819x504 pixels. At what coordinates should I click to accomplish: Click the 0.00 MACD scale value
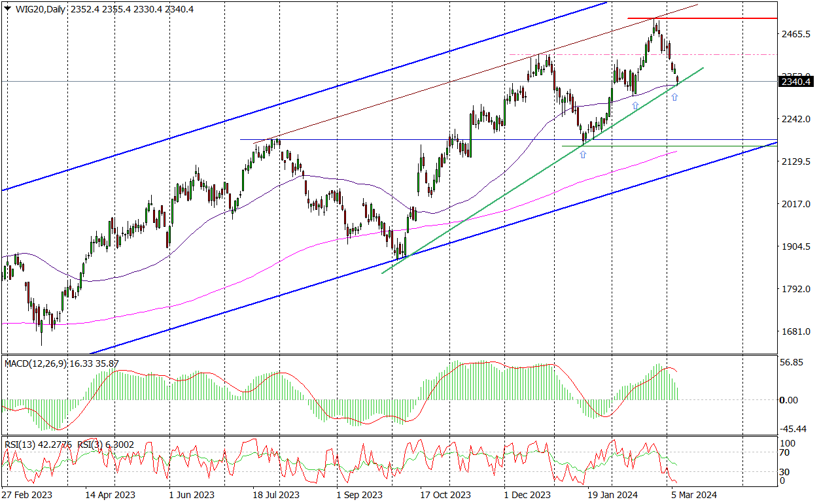click(790, 400)
